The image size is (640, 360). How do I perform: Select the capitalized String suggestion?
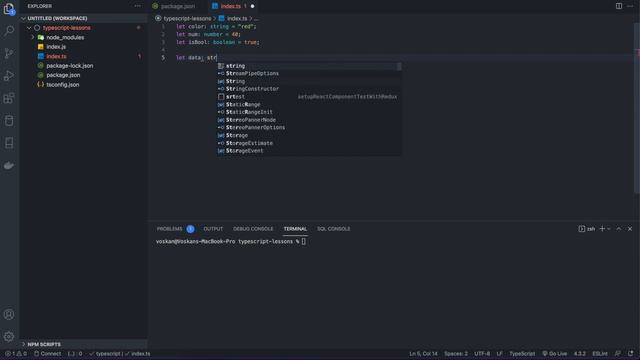309,81
